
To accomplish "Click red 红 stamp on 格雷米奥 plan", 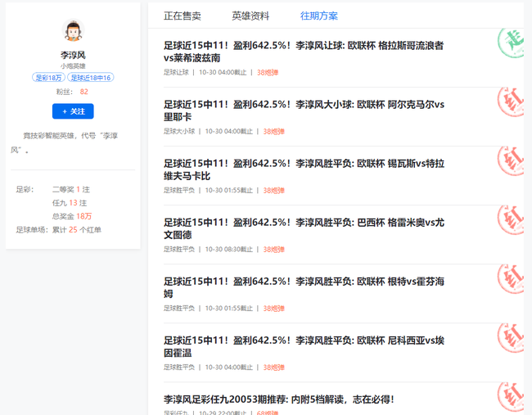I will pyautogui.click(x=511, y=220).
